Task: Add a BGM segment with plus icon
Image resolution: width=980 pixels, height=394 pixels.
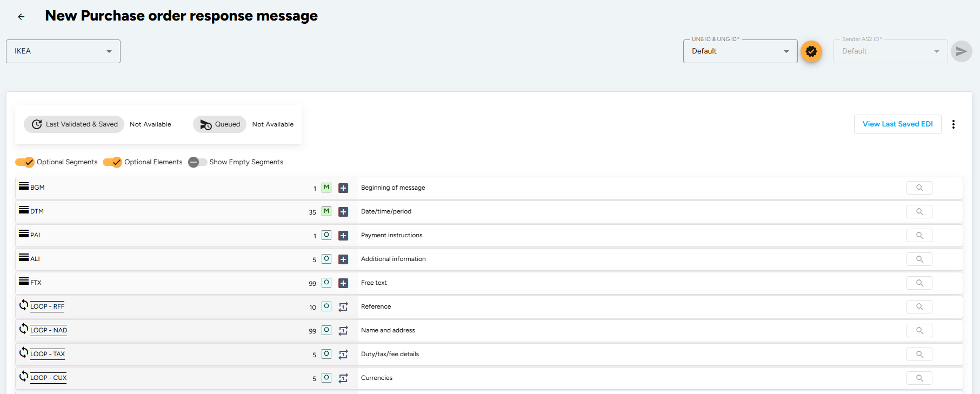Action: 343,188
